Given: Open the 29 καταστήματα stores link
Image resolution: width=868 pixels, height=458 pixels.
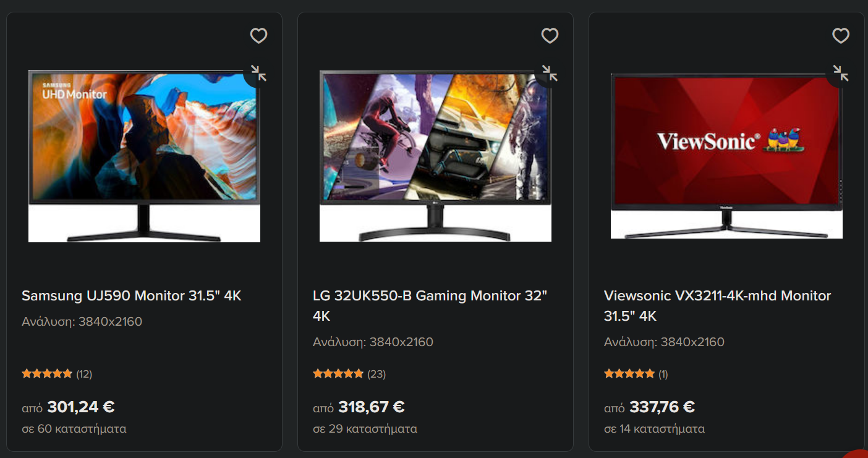Looking at the screenshot, I should pyautogui.click(x=365, y=428).
